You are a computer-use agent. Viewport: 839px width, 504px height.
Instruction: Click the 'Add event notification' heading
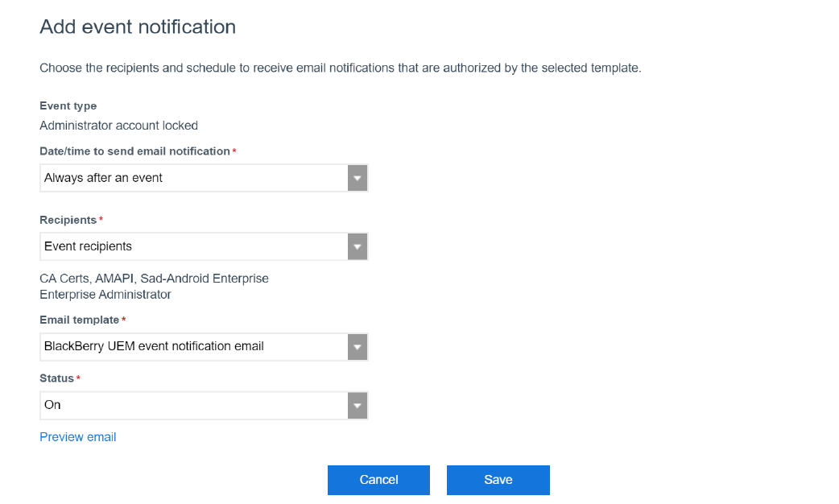[138, 27]
